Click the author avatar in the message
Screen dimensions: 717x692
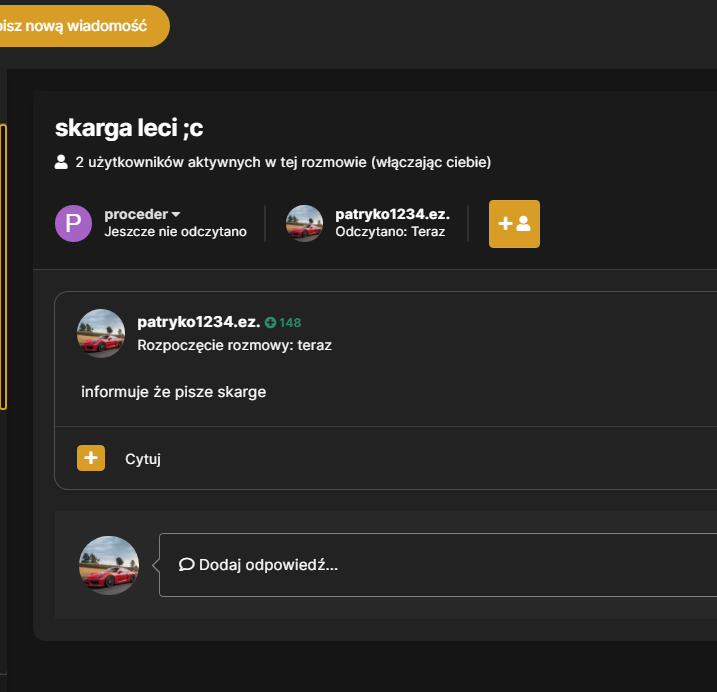101,333
